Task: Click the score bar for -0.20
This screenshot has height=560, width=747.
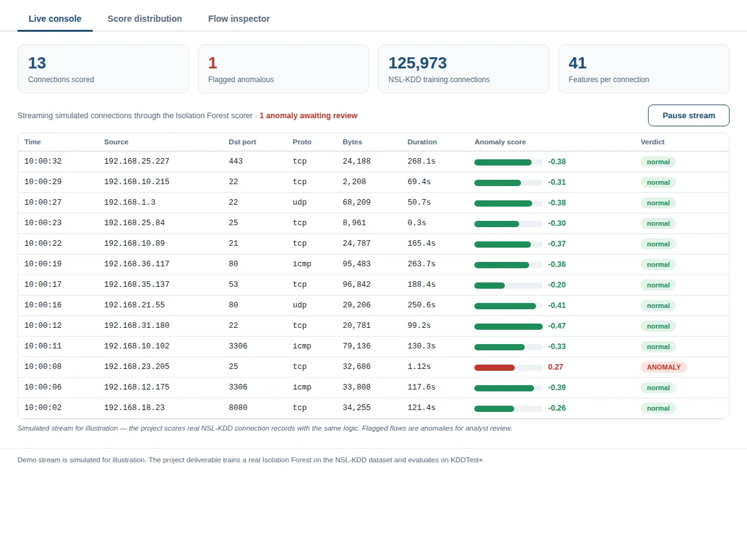Action: 509,286
